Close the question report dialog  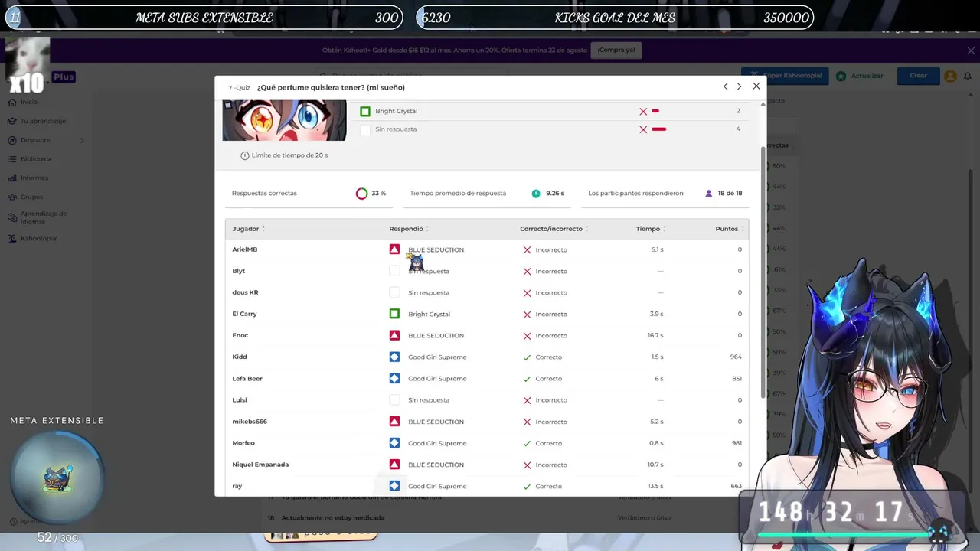[x=756, y=86]
